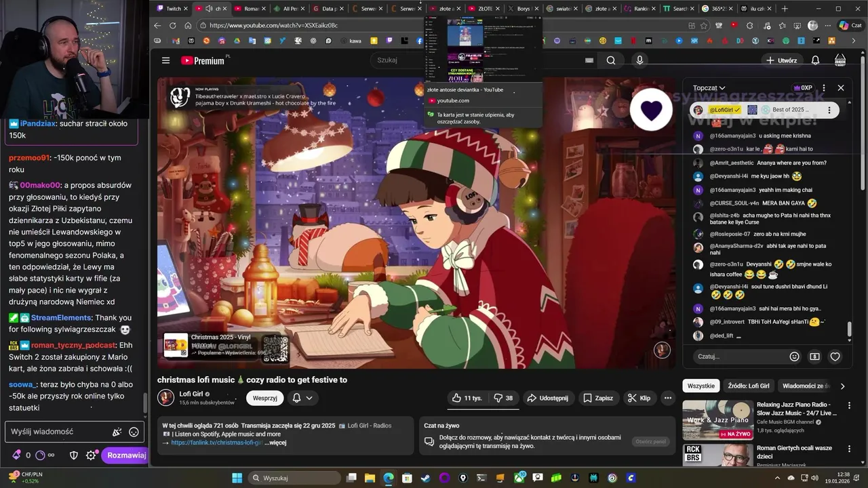Open the Copilot Czat button in browser
This screenshot has height=488, width=868.
click(850, 26)
